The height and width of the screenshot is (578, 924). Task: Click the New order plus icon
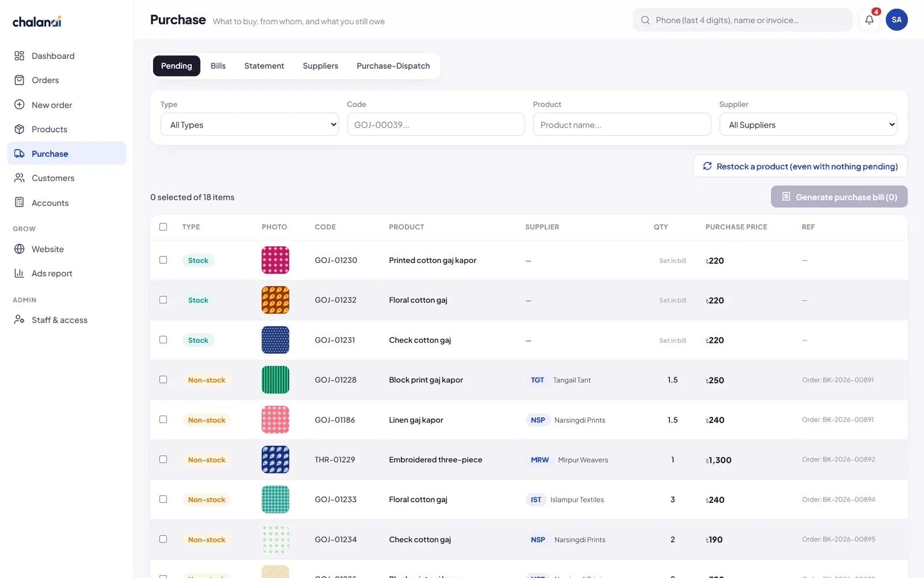(19, 105)
